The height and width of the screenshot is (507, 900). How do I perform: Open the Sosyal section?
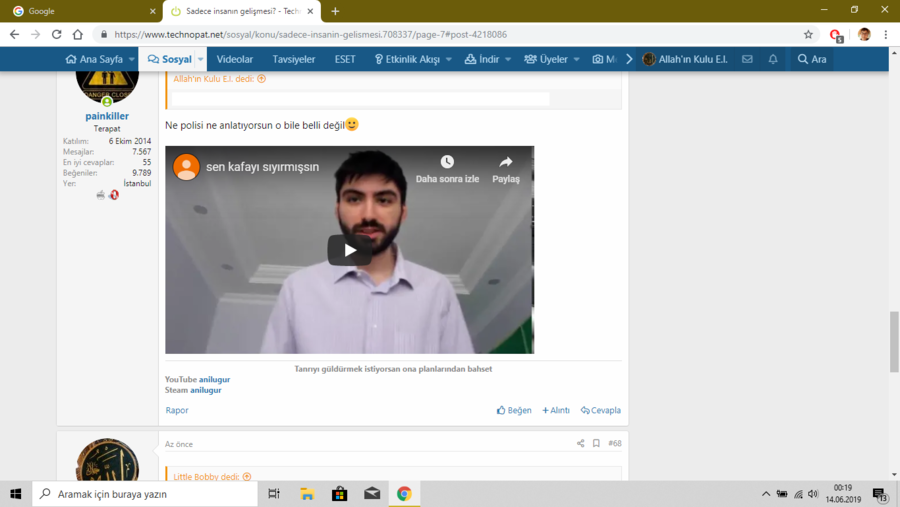[169, 59]
